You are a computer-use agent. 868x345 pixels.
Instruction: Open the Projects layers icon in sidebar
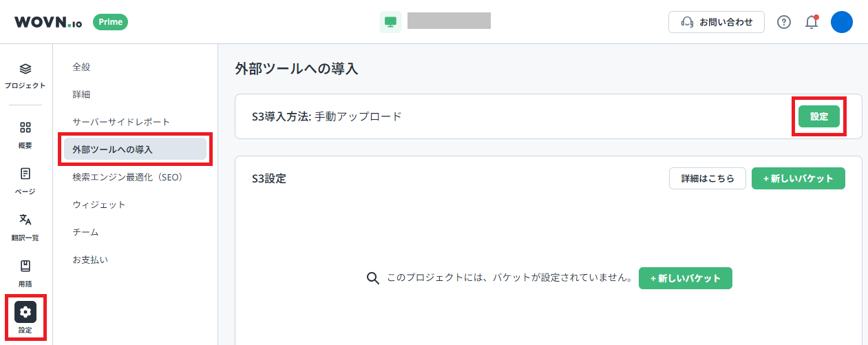pyautogui.click(x=25, y=69)
